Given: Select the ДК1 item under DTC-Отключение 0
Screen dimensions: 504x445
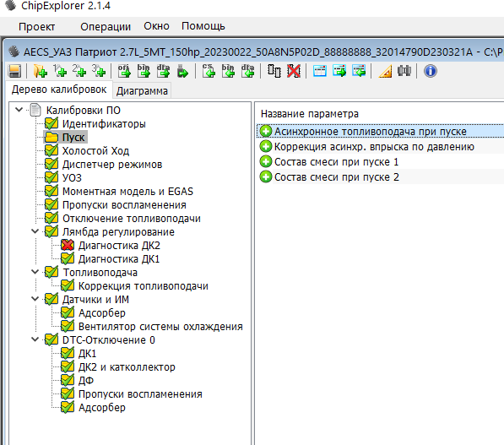Looking at the screenshot, I should [x=87, y=353].
